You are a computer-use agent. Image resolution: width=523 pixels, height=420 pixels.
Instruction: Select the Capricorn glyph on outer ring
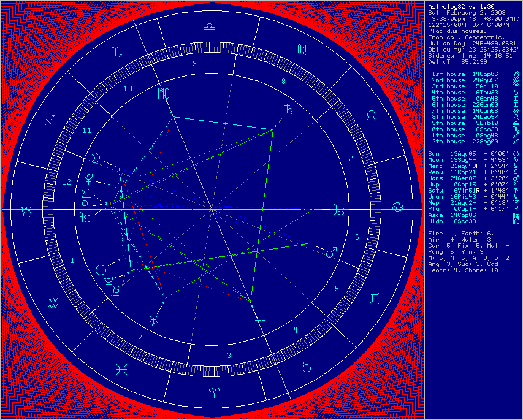tap(28, 210)
